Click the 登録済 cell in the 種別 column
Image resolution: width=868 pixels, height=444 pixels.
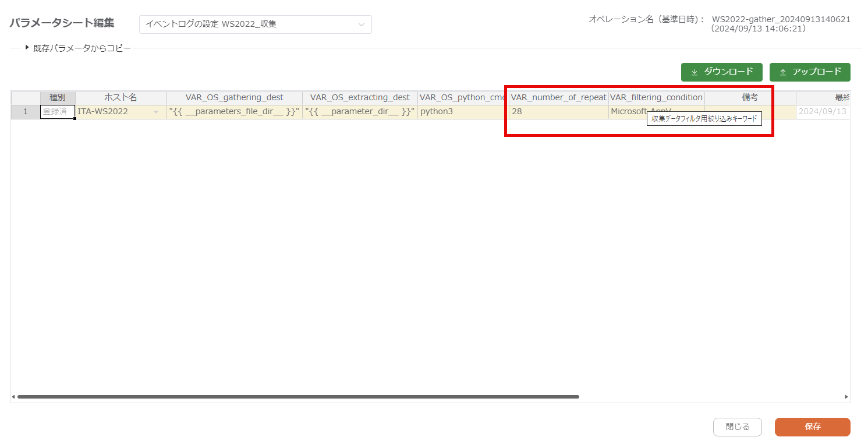[57, 111]
